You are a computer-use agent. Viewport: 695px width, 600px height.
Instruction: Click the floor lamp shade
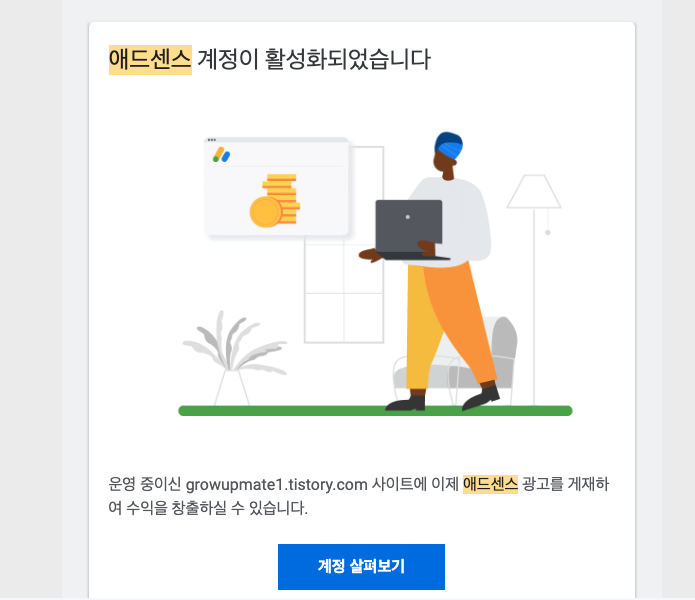click(534, 191)
